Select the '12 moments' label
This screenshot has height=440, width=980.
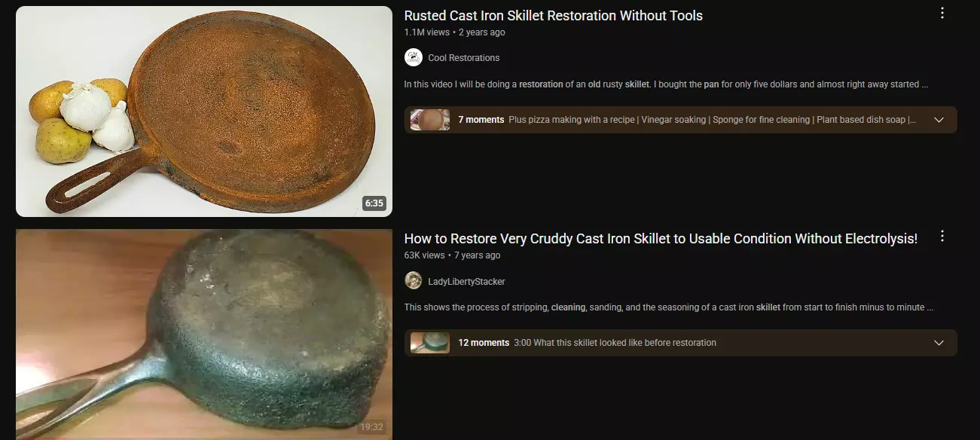click(x=484, y=343)
